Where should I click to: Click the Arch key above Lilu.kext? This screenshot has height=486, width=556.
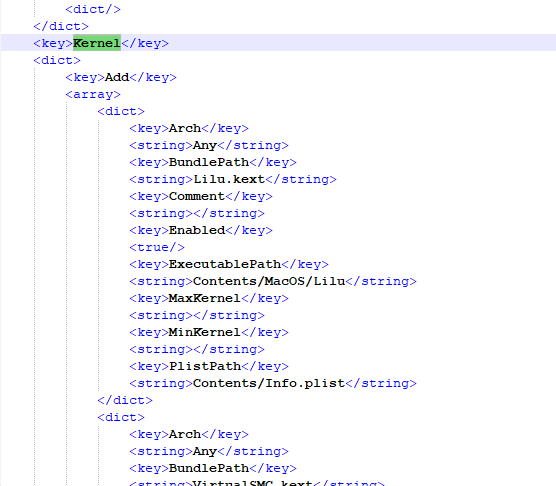click(x=189, y=128)
